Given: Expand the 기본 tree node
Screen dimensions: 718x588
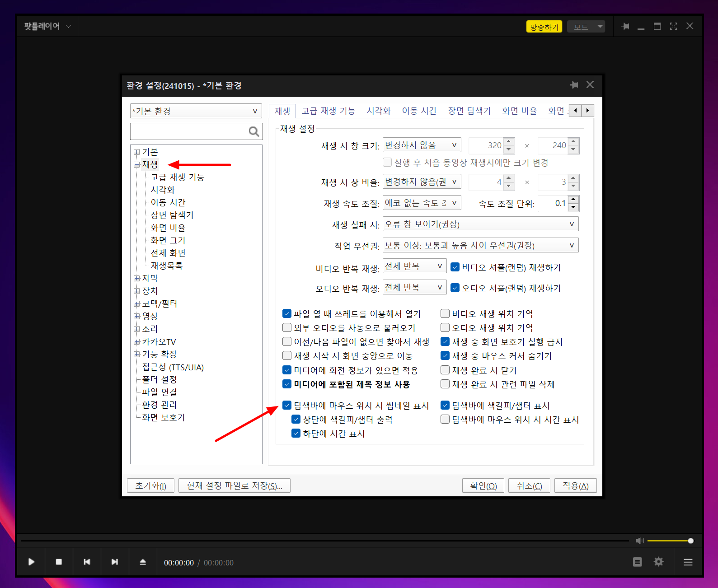Looking at the screenshot, I should point(136,152).
